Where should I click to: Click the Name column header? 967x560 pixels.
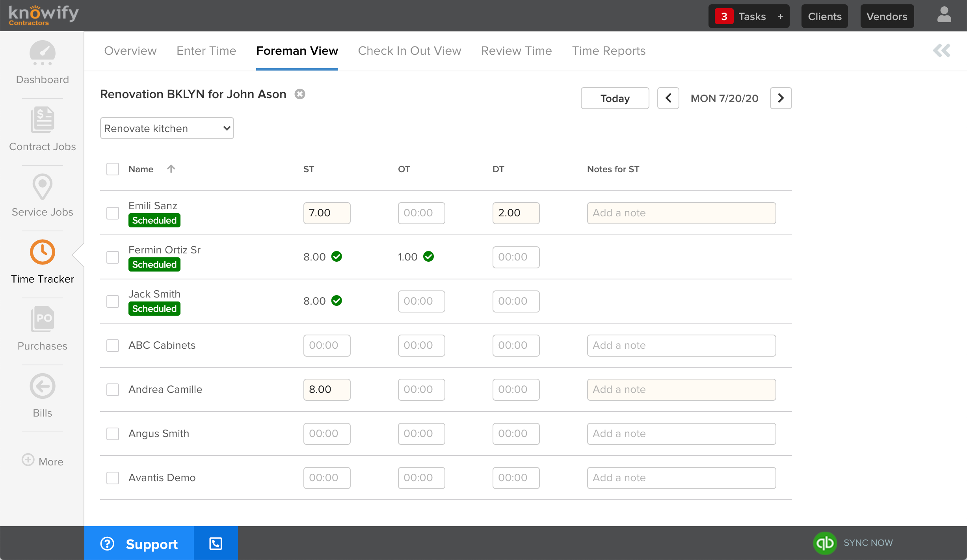(141, 169)
